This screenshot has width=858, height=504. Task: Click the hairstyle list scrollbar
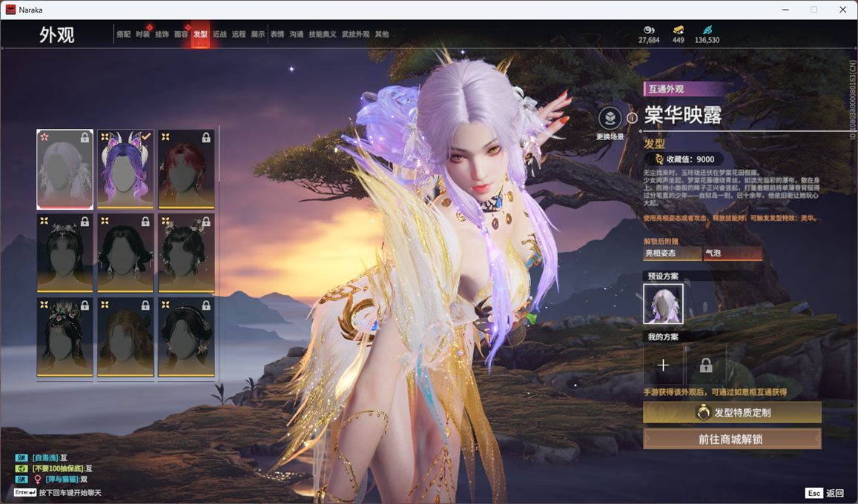click(x=219, y=155)
